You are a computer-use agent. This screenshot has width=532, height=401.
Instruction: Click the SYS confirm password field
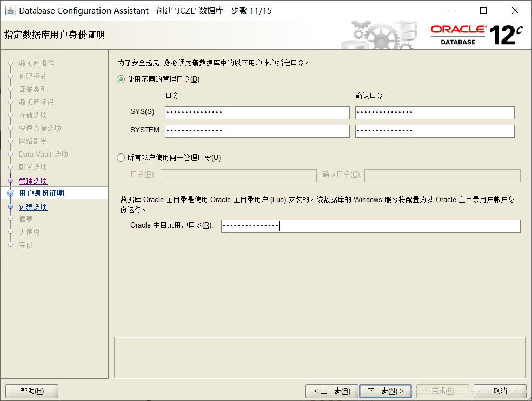click(435, 113)
